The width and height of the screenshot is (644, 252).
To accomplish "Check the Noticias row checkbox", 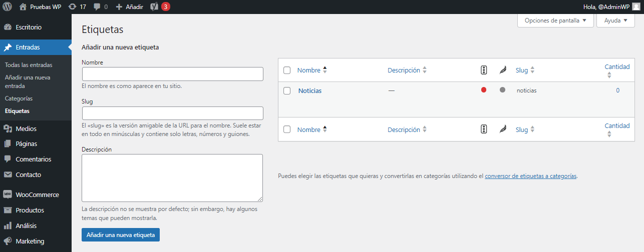I will (287, 91).
